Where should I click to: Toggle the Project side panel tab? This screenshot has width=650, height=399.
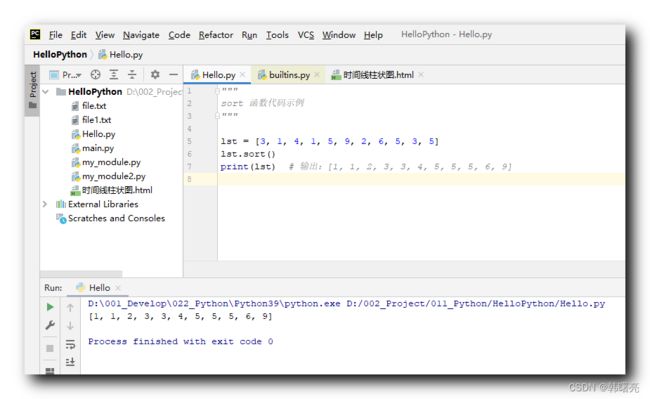click(x=32, y=90)
